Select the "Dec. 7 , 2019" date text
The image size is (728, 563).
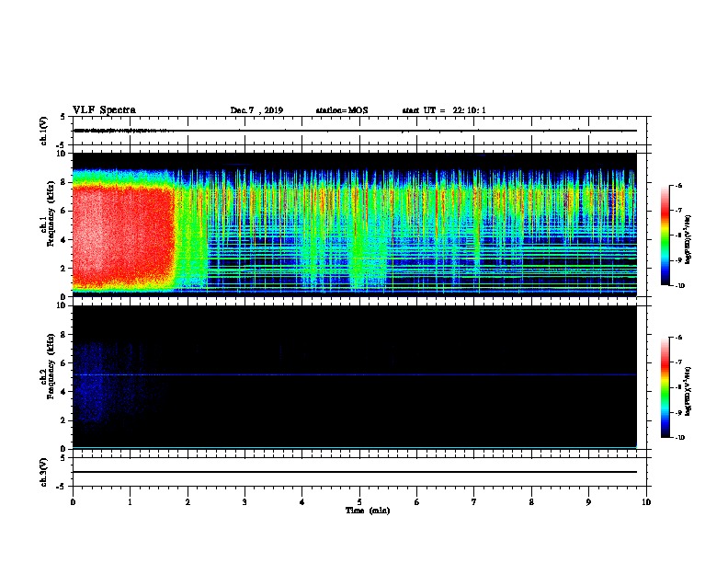pos(256,110)
